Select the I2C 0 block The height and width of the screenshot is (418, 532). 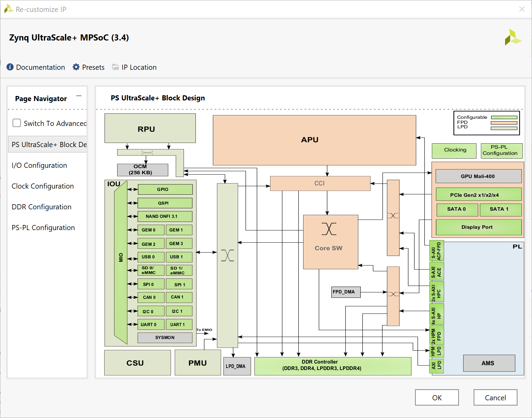point(151,311)
